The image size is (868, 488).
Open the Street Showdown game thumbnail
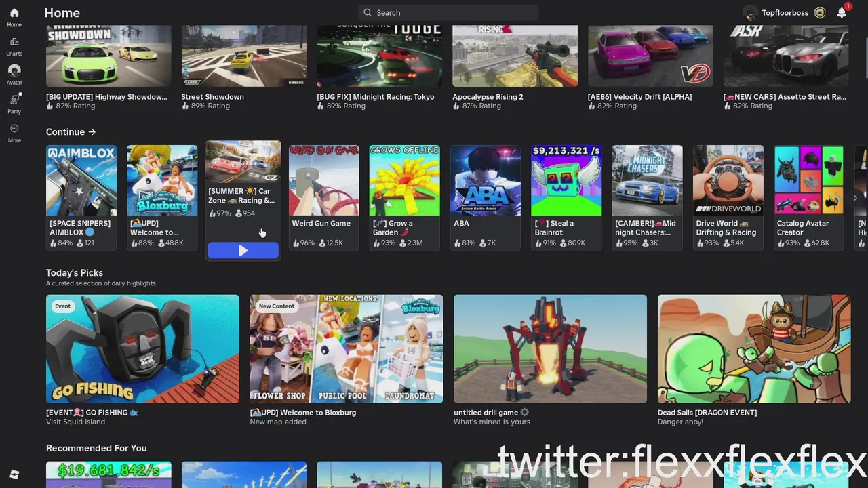[x=244, y=56]
